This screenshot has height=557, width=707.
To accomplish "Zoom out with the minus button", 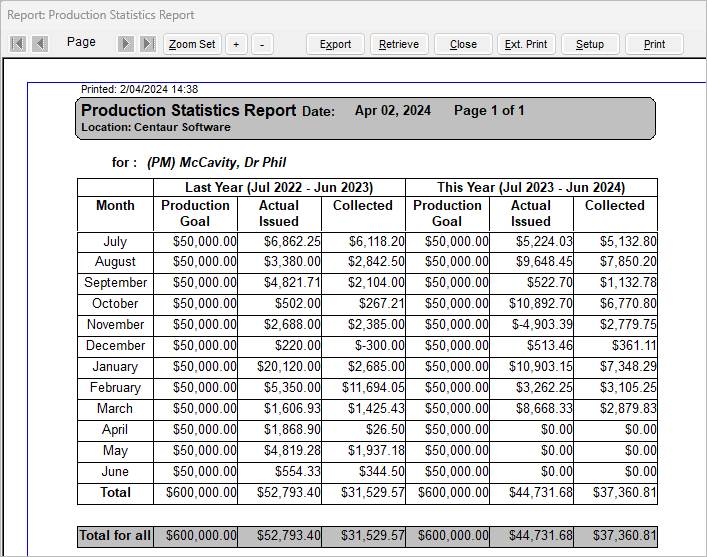I will coord(262,44).
